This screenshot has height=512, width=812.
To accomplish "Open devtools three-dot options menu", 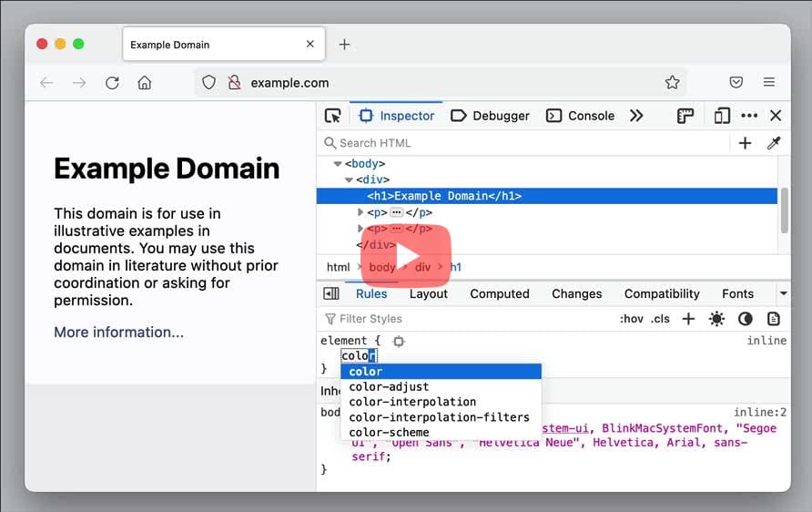I will pos(749,116).
